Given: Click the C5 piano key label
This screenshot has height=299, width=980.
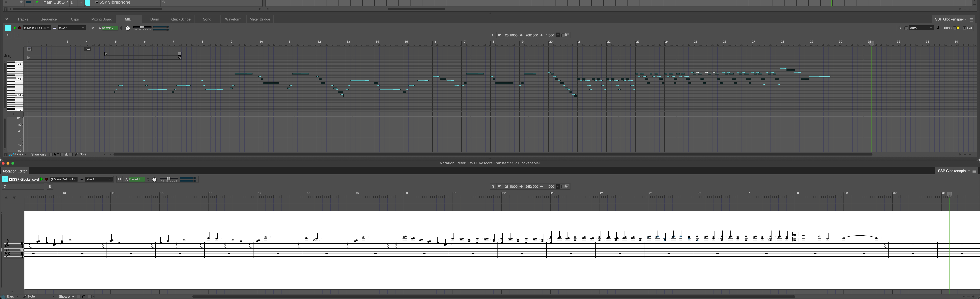Looking at the screenshot, I should (19, 79).
